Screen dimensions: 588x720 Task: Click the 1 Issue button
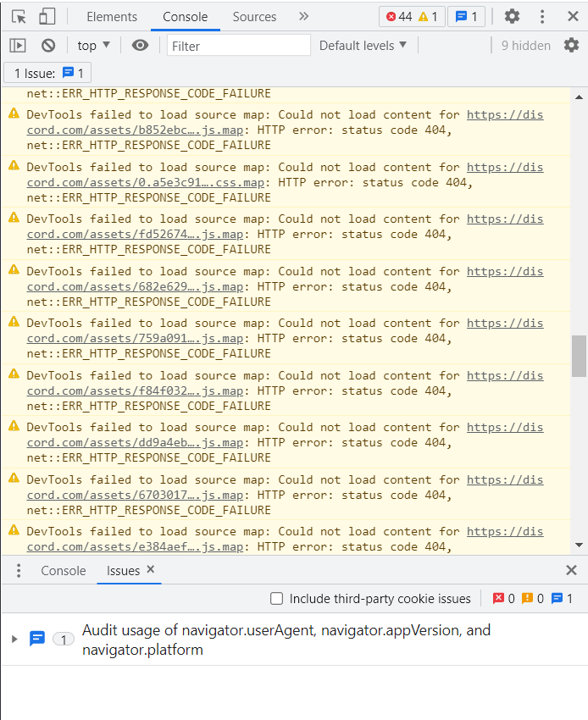tap(48, 74)
